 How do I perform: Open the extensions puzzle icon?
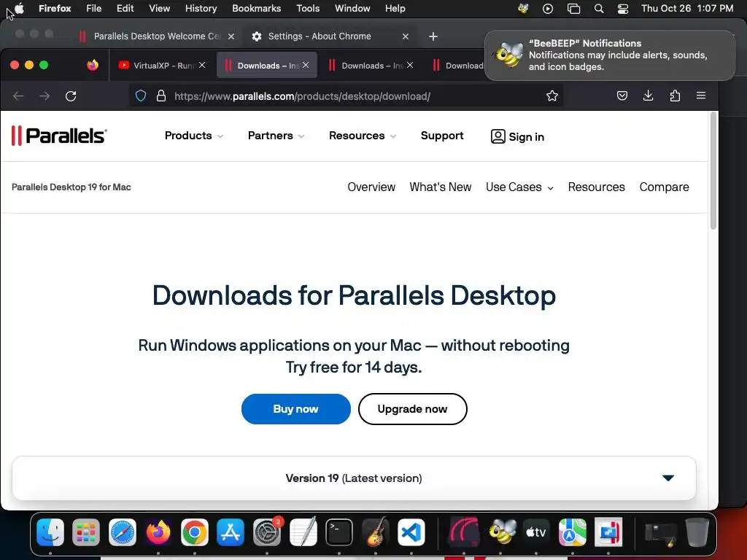click(x=675, y=96)
